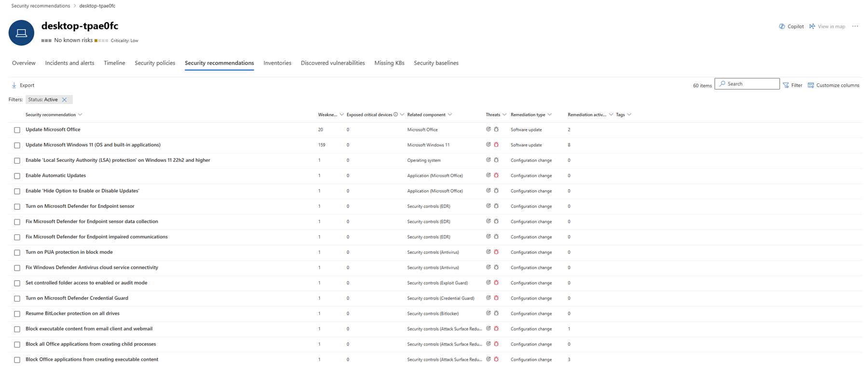Screen dimensions: 868x366
Task: Click the Export download icon
Action: (x=14, y=85)
